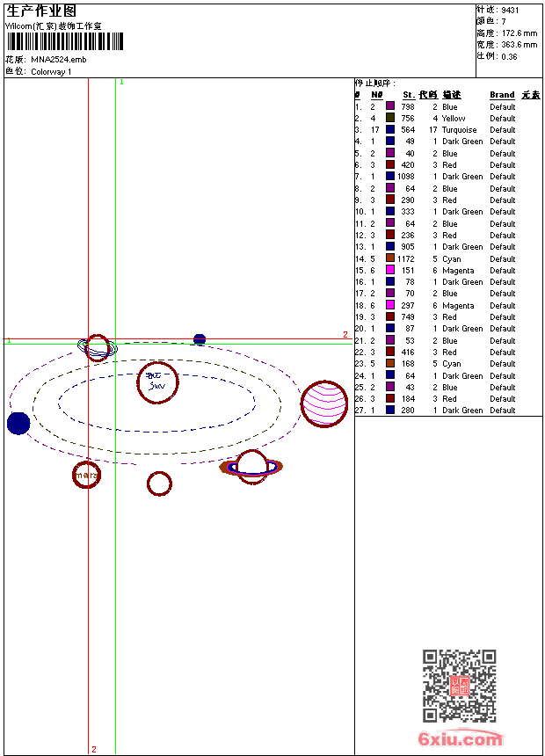Viewport: 545px width, 756px height.
Task: Click the file name MNA2524.emb
Action: (59, 60)
